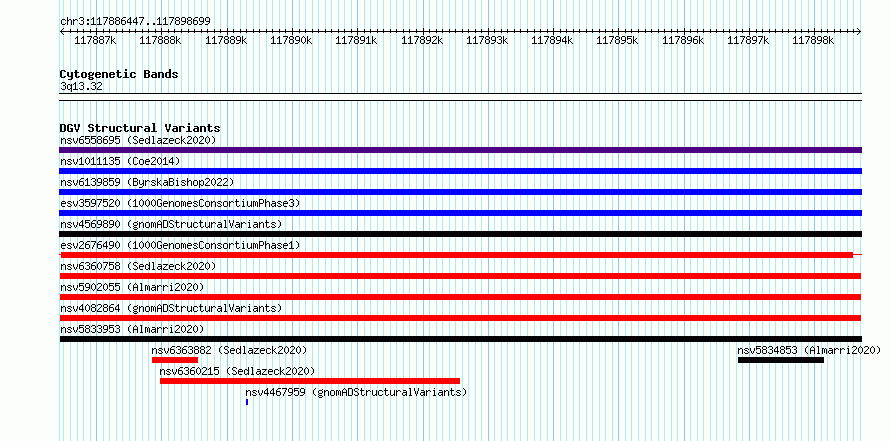Click the 117897k ruler position

748,40
